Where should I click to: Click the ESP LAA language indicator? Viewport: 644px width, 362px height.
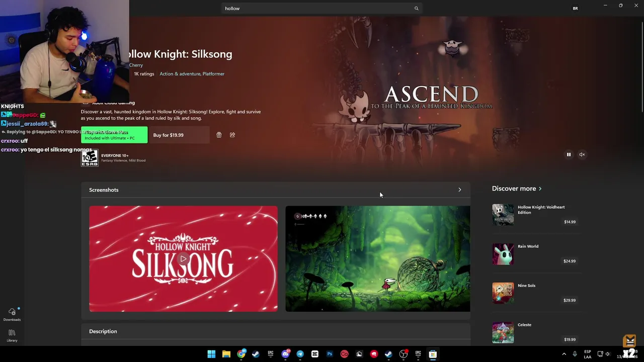click(x=588, y=354)
